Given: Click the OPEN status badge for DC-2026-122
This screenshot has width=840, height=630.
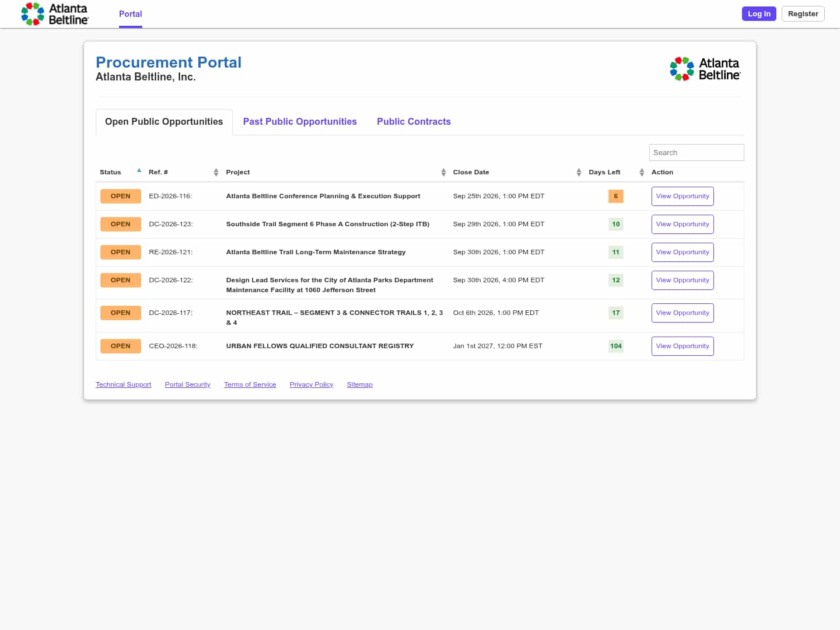Looking at the screenshot, I should tap(121, 281).
